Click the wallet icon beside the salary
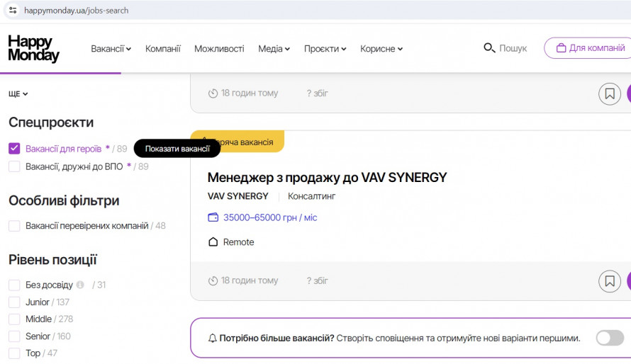Screen dimensions: 631x364 point(213,217)
